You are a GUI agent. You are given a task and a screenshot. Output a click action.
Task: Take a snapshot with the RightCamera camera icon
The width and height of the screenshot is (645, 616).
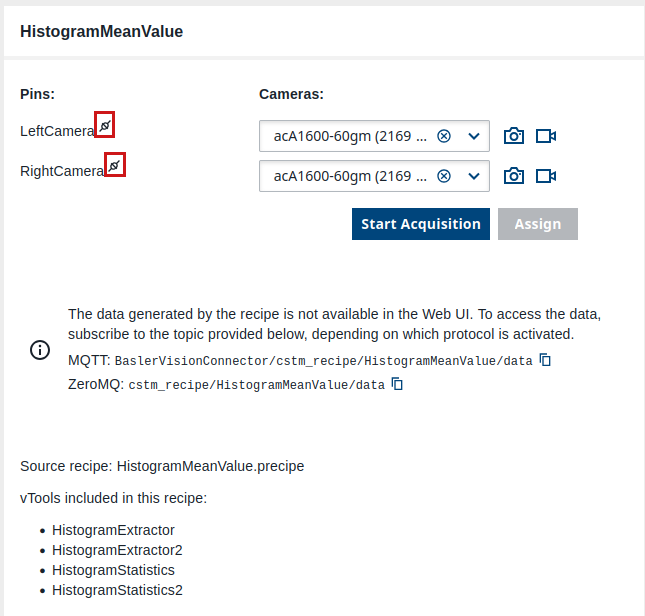(x=514, y=176)
